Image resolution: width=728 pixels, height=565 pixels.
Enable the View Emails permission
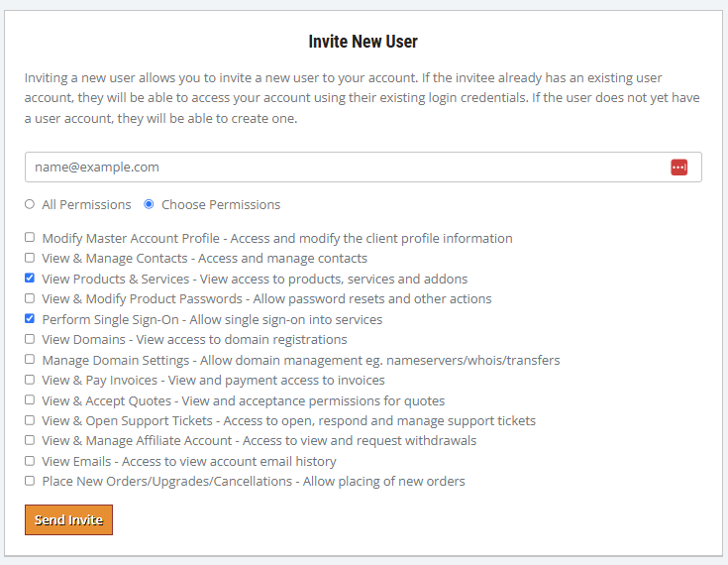pos(30,461)
